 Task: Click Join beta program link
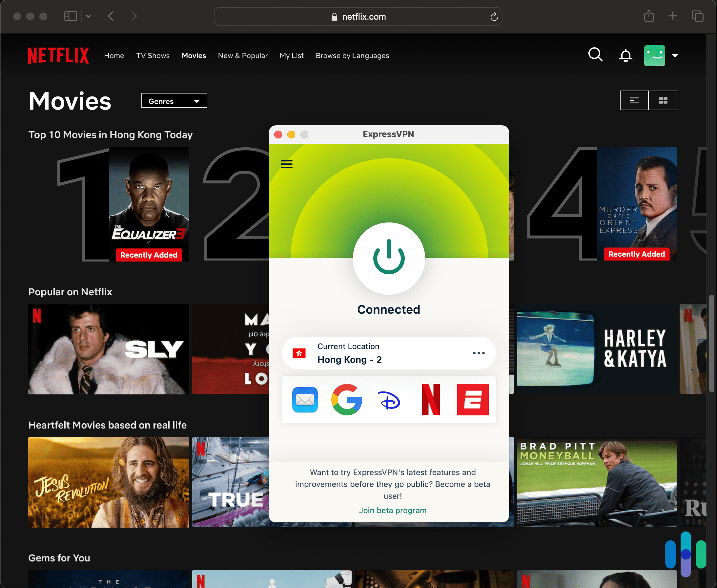393,511
